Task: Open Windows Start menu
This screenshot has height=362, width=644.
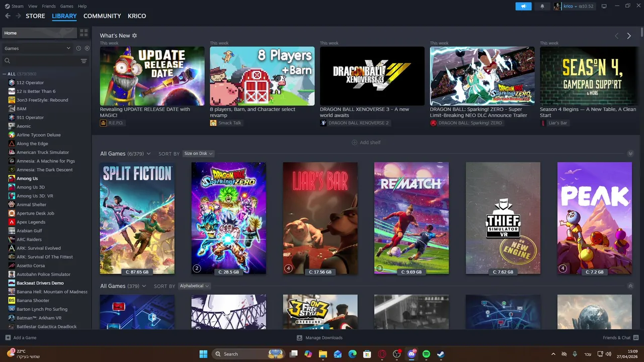Action: click(203, 354)
